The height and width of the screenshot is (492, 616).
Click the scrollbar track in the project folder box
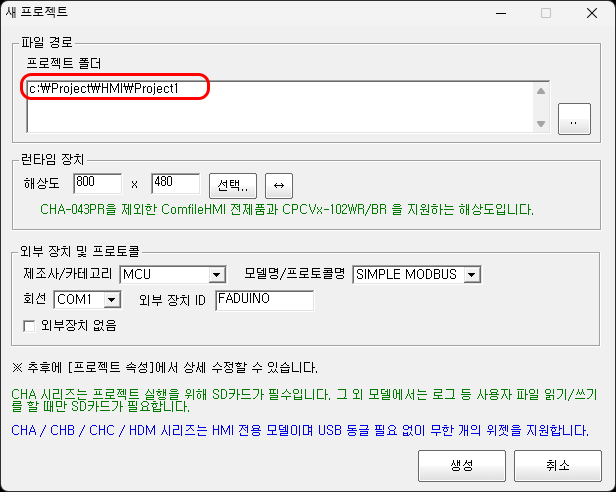(x=541, y=107)
